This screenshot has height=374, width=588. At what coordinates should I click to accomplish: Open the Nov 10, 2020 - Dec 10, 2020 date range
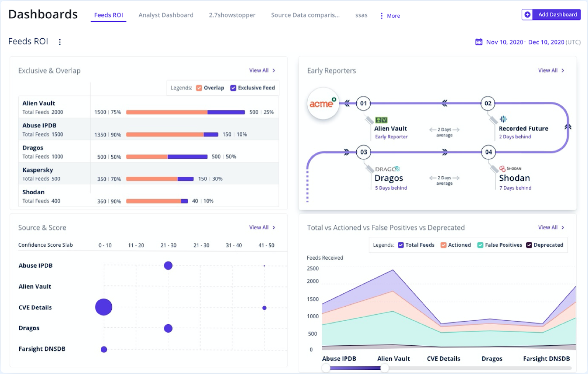[x=528, y=42]
